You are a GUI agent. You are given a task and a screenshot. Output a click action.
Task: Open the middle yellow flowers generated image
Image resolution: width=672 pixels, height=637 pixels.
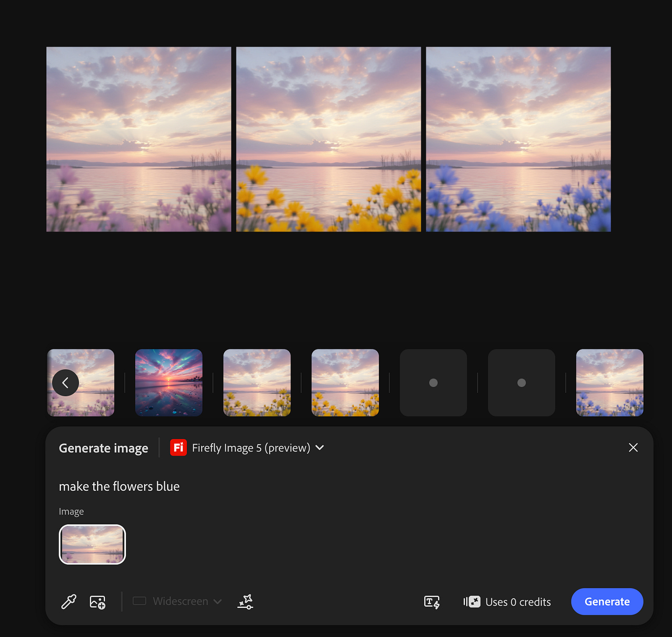click(328, 138)
